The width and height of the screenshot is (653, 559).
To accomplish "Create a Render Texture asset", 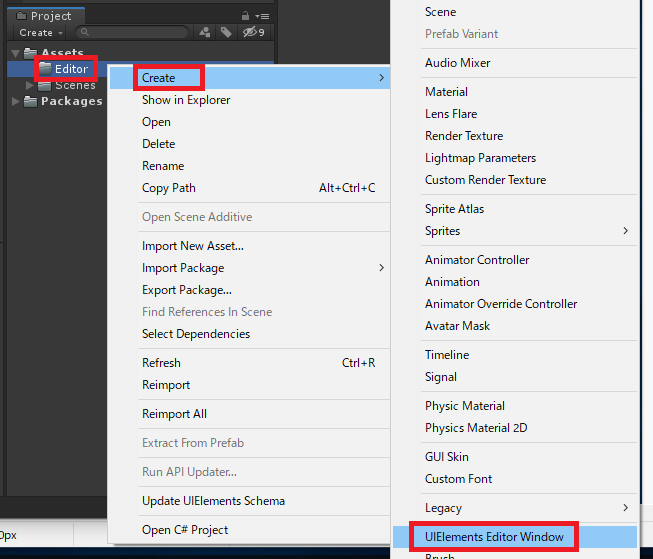I will click(515, 136).
